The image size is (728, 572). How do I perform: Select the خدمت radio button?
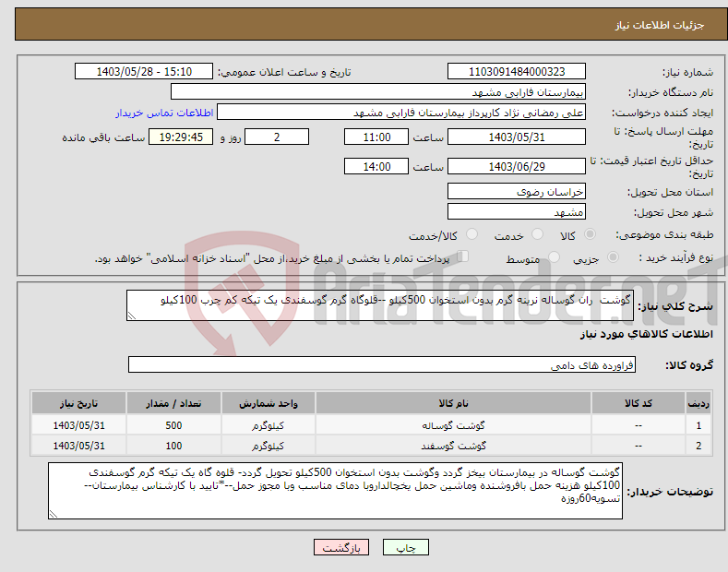537,234
